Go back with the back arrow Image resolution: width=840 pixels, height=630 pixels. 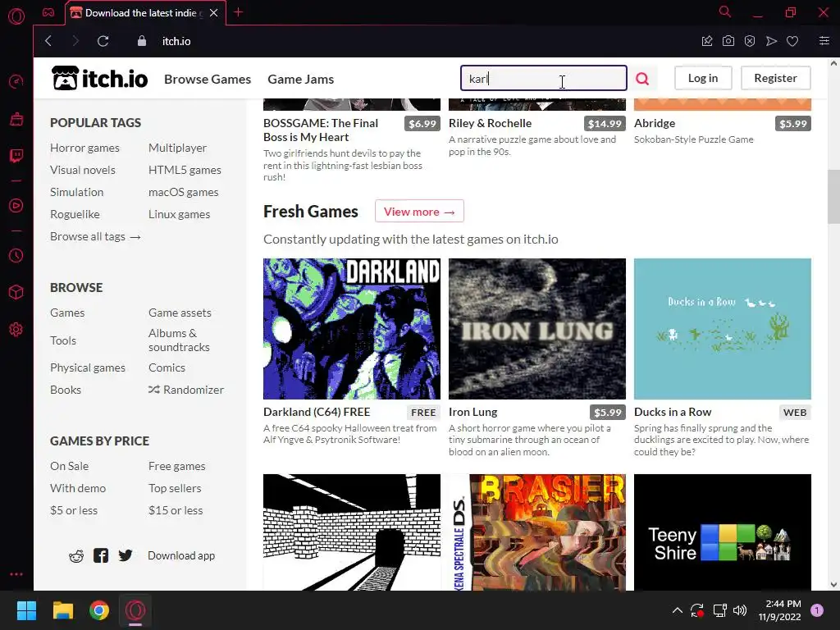(x=48, y=41)
